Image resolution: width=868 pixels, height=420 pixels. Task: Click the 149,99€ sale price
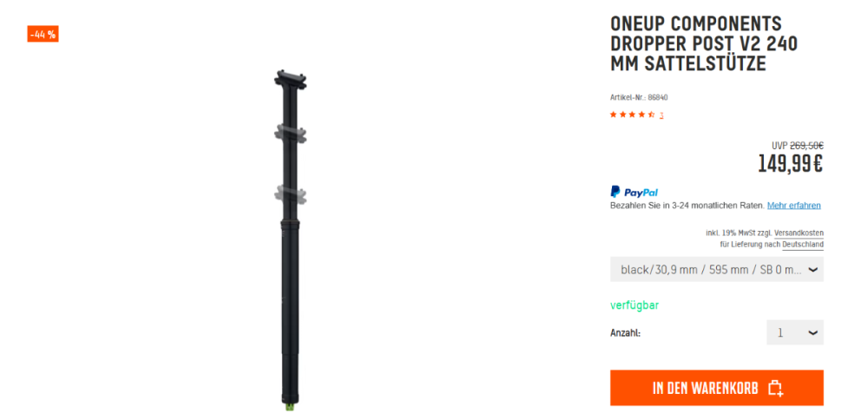790,164
